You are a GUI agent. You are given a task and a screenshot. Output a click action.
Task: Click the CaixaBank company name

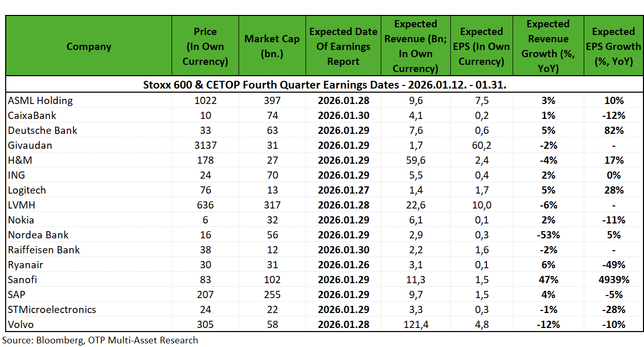tap(32, 115)
